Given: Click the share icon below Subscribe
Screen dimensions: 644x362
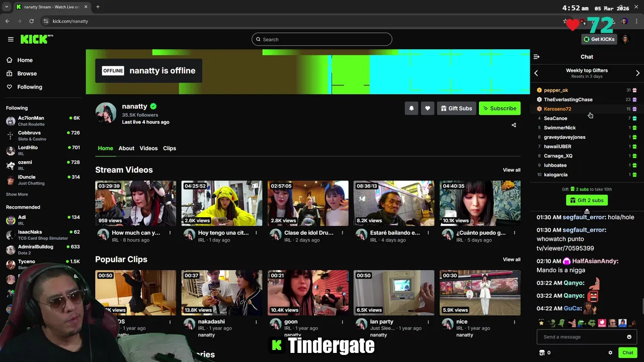Looking at the screenshot, I should point(514,125).
